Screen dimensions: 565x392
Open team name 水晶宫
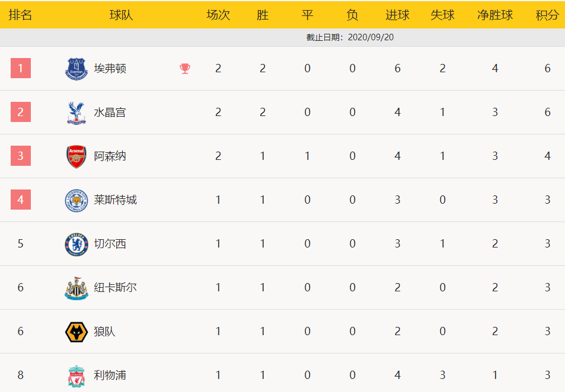pyautogui.click(x=110, y=113)
